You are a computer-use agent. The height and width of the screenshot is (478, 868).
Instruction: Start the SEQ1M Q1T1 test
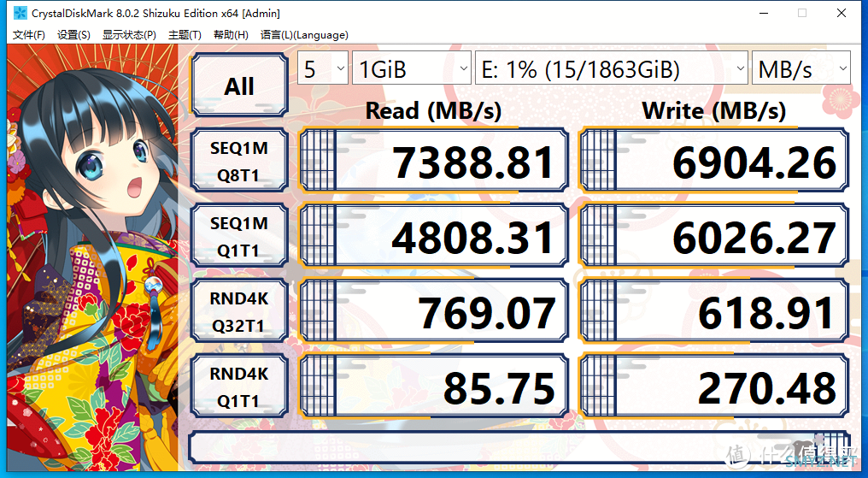239,236
